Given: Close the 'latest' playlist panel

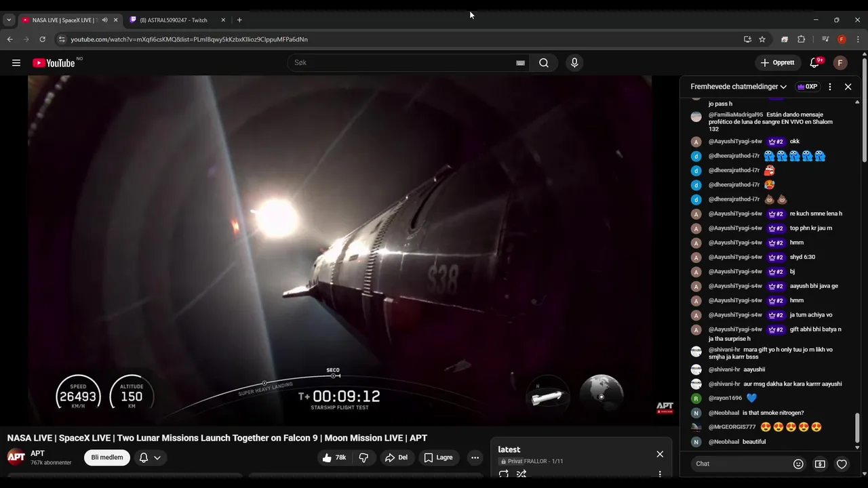Looking at the screenshot, I should (660, 454).
